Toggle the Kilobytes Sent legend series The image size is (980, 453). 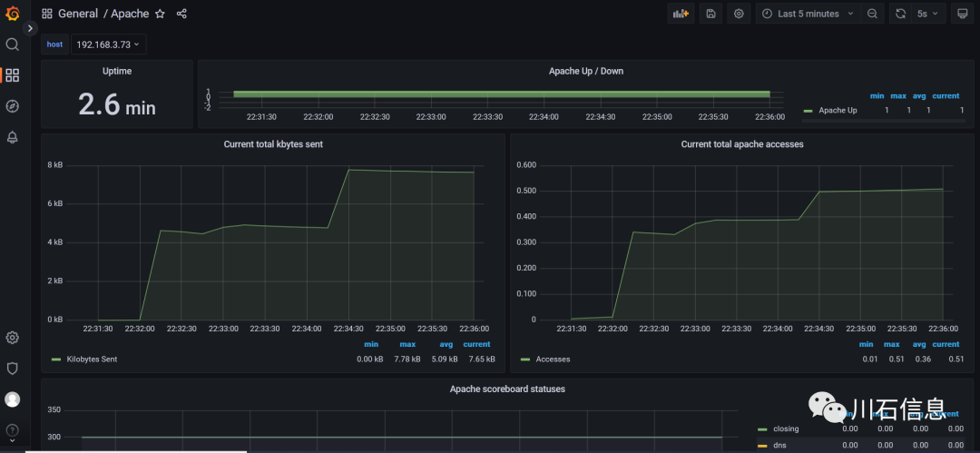tap(92, 359)
